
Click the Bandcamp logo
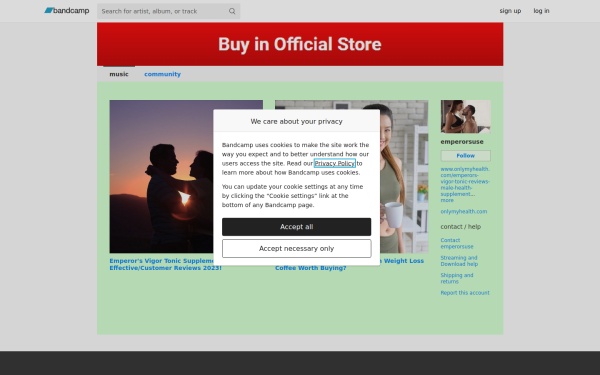click(67, 11)
